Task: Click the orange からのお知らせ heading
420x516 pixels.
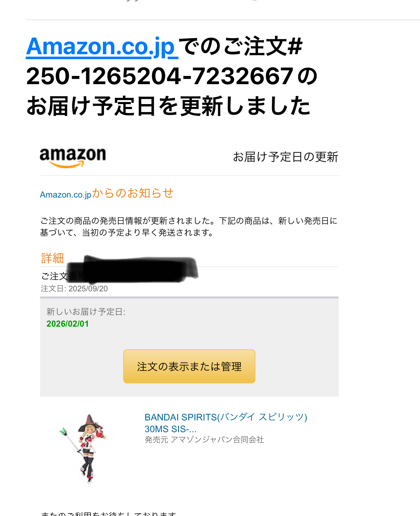Action: coord(133,193)
